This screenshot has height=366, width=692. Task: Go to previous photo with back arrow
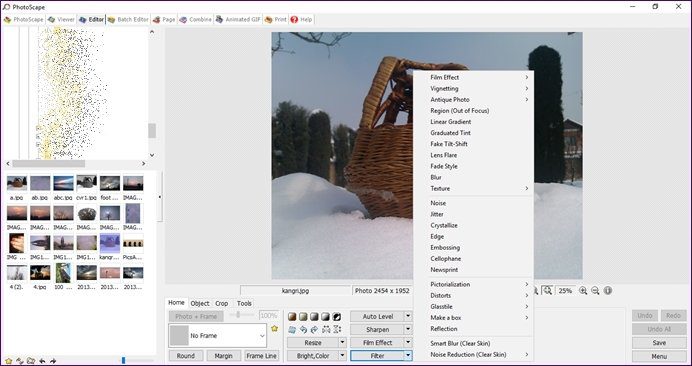point(42,361)
